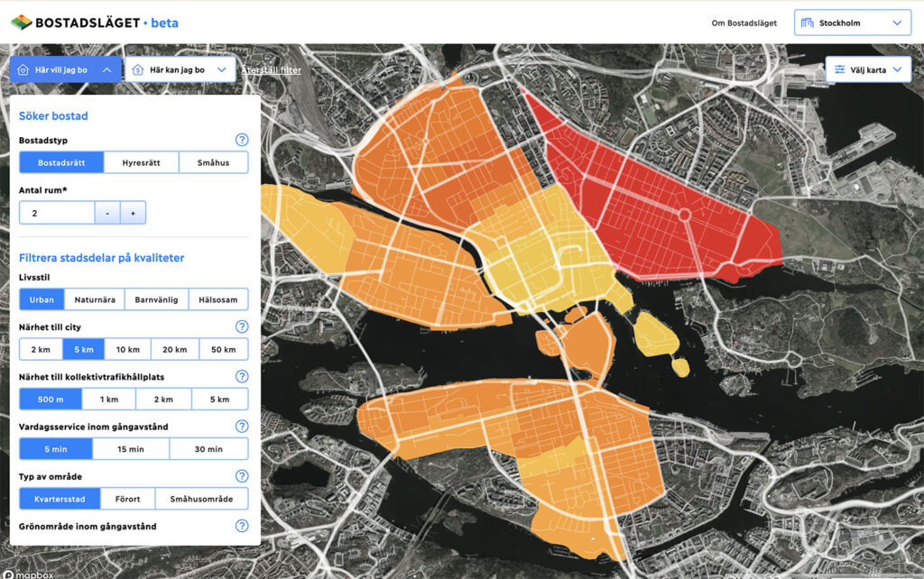Open help for Bostadstyp
This screenshot has height=579, width=924.
click(x=242, y=140)
